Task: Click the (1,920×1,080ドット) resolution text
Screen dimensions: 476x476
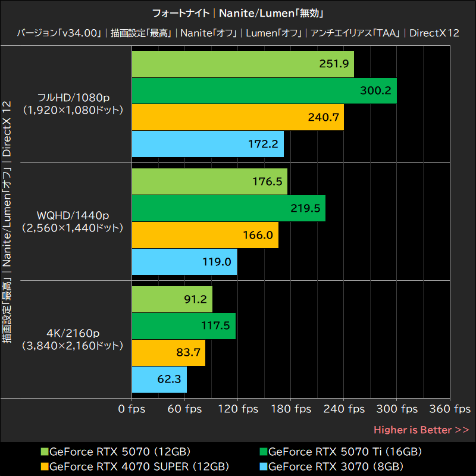Action: pyautogui.click(x=73, y=110)
